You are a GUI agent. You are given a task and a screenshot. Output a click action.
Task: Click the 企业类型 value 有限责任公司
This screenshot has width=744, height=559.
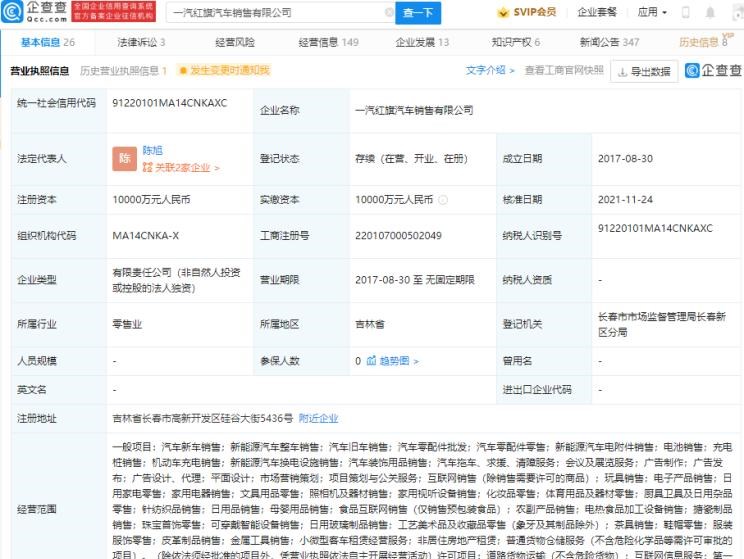(177, 280)
